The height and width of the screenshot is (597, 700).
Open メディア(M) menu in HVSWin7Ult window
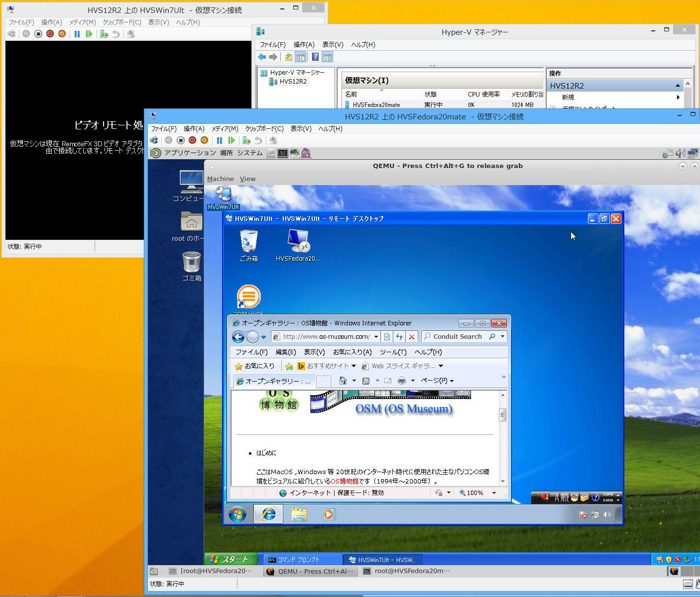click(82, 22)
